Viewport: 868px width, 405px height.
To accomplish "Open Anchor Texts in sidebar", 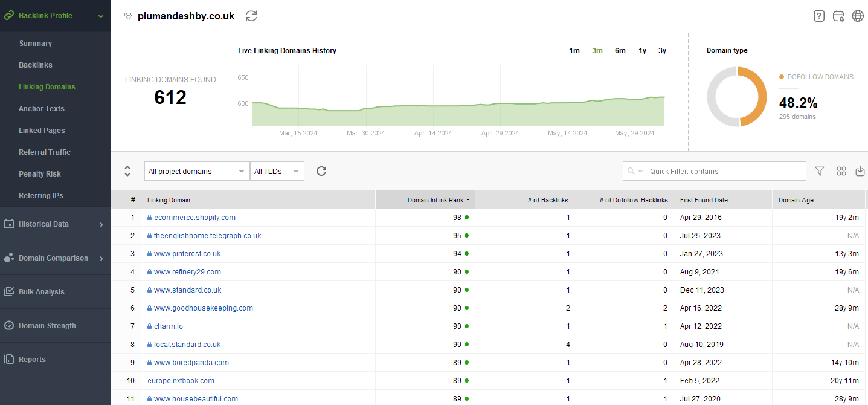I will pyautogui.click(x=42, y=109).
